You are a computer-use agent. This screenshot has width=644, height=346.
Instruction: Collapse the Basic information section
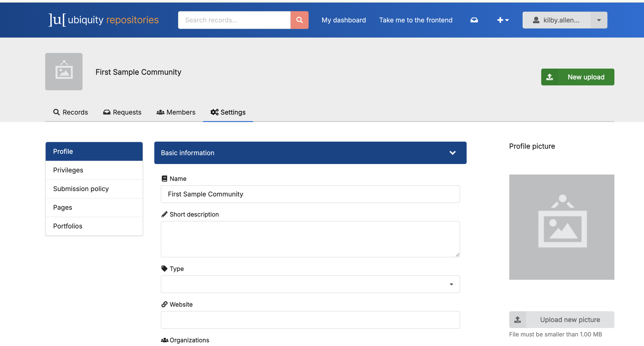tap(452, 153)
